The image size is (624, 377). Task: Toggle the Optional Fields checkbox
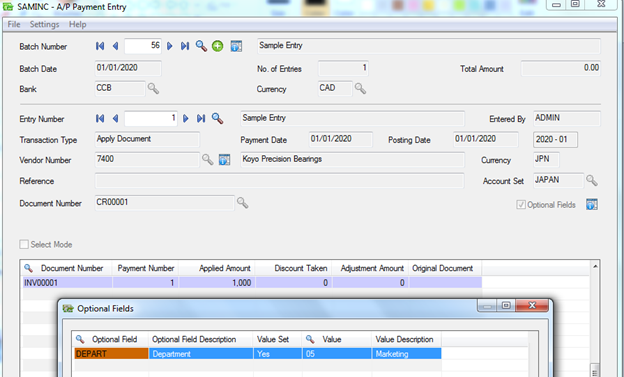(x=521, y=205)
